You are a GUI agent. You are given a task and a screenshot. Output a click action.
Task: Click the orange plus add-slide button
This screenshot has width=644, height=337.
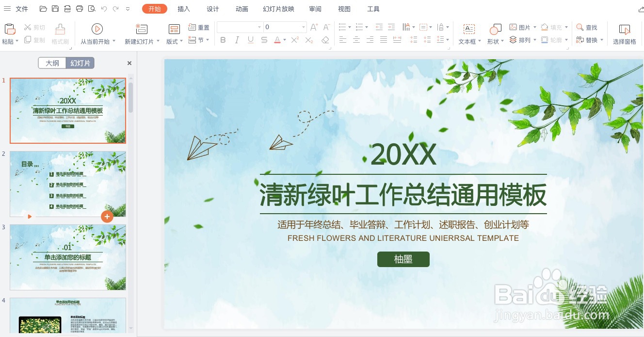107,217
